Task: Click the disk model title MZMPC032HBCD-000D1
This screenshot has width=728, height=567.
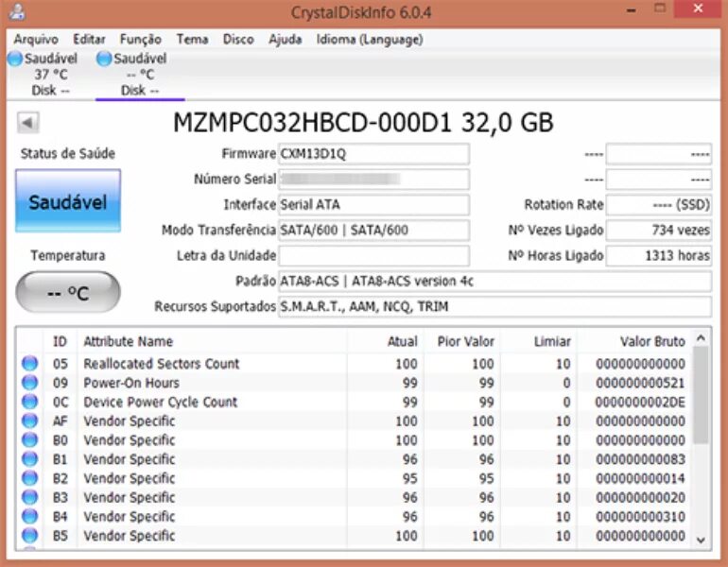Action: pos(312,123)
